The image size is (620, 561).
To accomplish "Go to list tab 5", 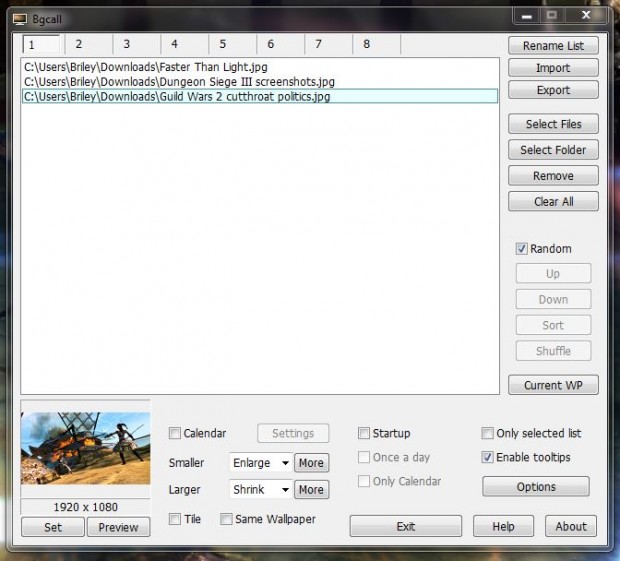I will coord(233,44).
